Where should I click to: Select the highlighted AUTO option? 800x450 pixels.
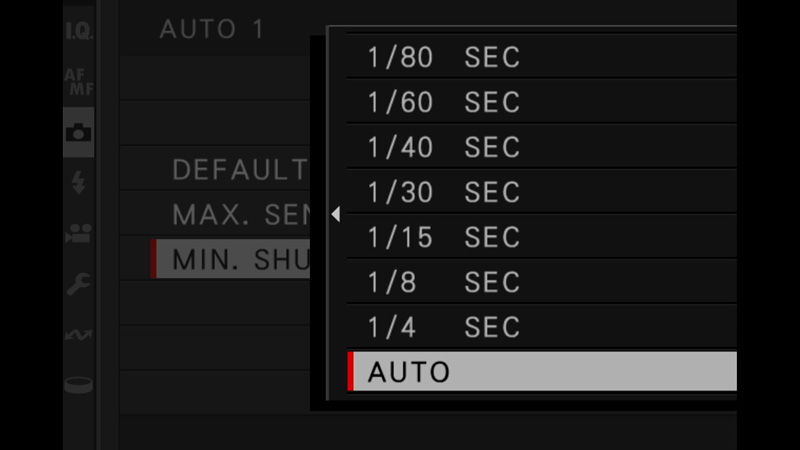[x=542, y=371]
